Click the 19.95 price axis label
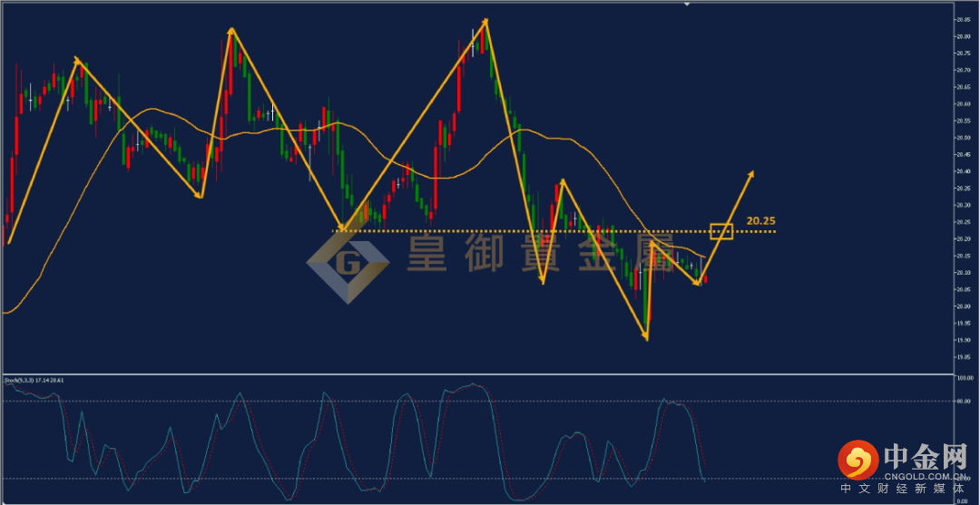The height and width of the screenshot is (505, 980). click(963, 323)
